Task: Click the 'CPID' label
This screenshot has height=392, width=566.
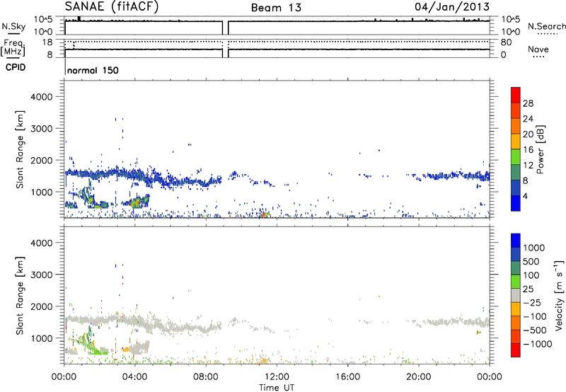Action: [16, 67]
